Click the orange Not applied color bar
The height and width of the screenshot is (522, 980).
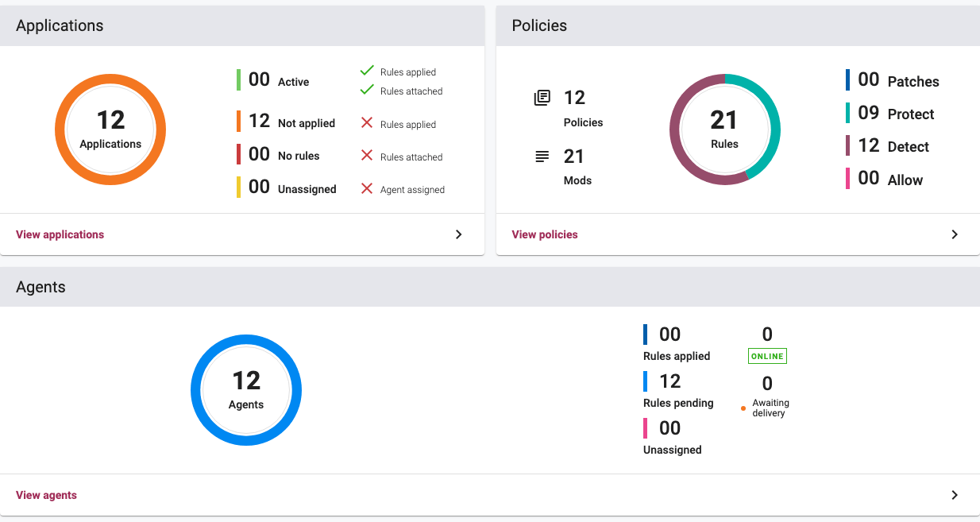click(x=238, y=121)
